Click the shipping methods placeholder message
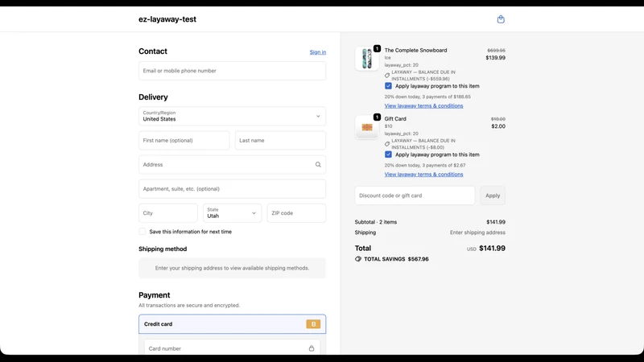Viewport: 644px width, 362px height. click(232, 268)
